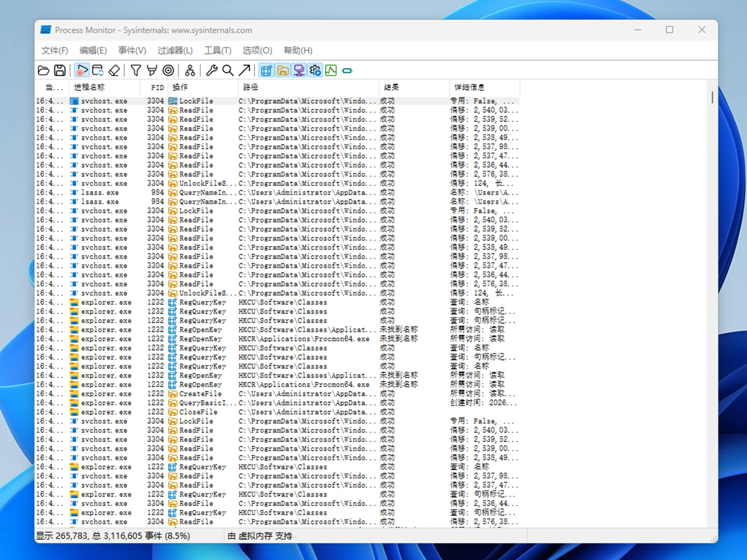The width and height of the screenshot is (747, 560).
Task: Click the green icon at toolbar's end
Action: tap(347, 71)
